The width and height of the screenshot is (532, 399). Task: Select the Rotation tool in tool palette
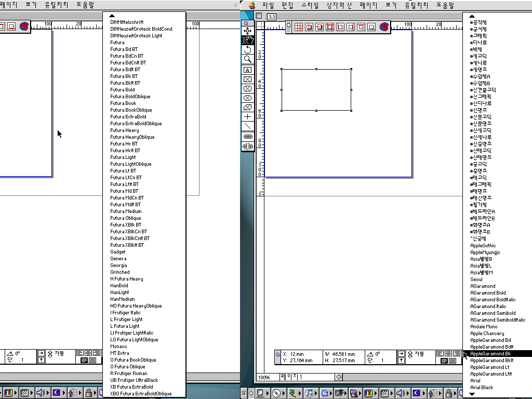pos(248,50)
